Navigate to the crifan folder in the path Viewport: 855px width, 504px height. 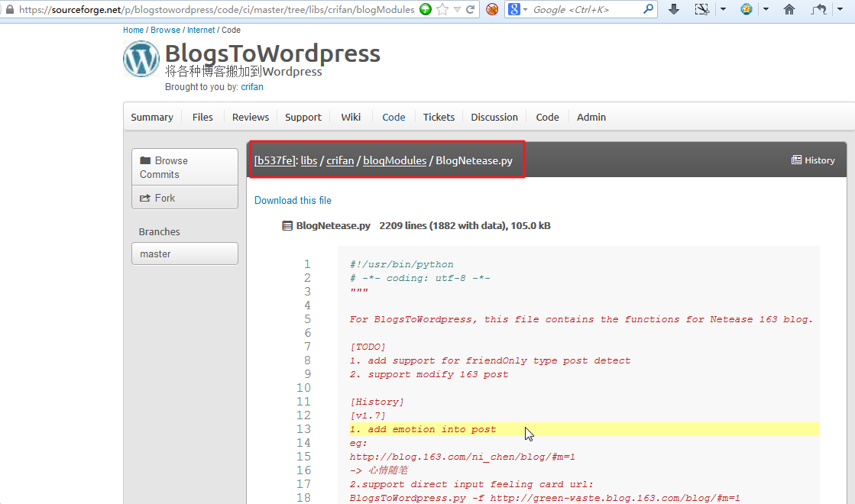(x=340, y=160)
